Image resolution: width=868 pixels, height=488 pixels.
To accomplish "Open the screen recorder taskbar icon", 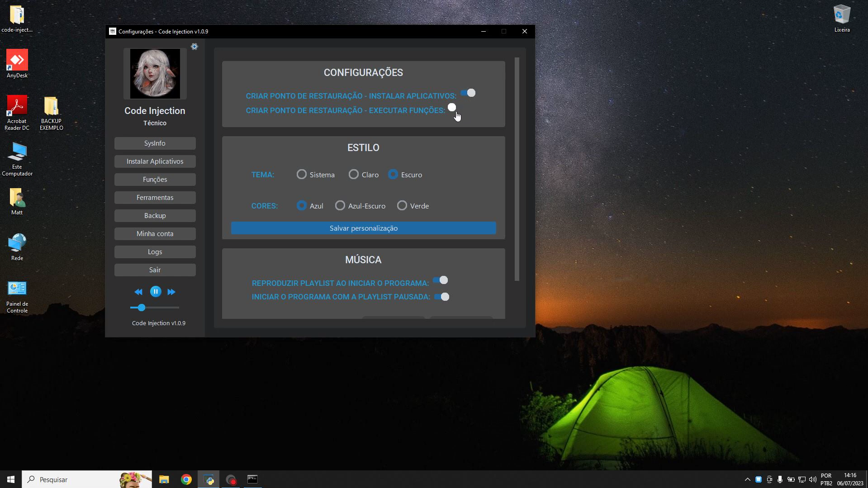I will (x=231, y=479).
